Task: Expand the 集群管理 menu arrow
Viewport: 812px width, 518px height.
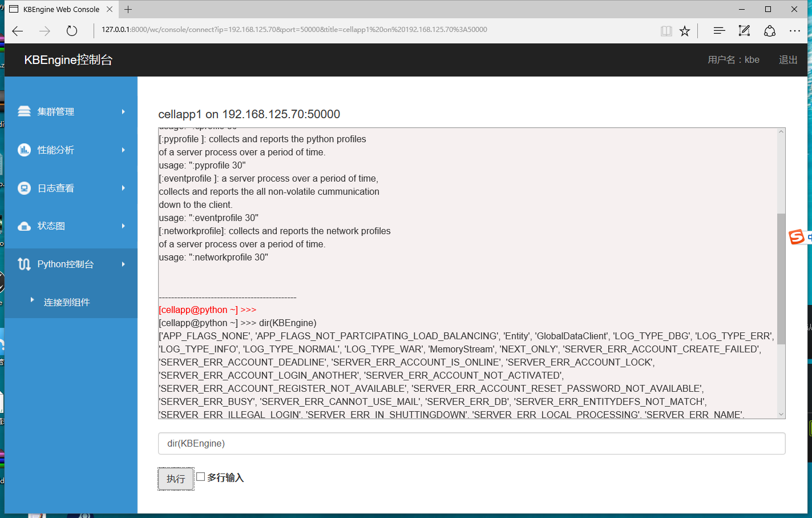Action: tap(123, 111)
